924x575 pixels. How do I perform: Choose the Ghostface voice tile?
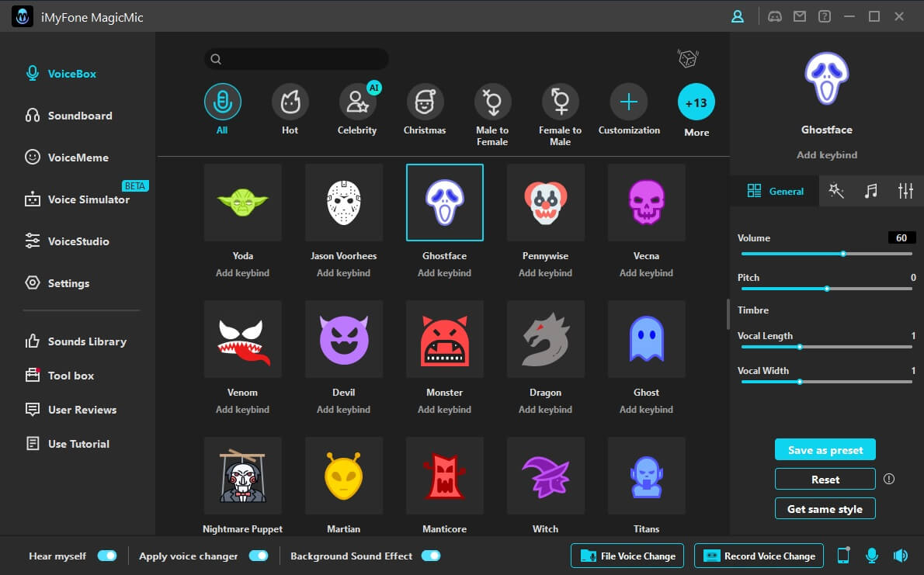[x=444, y=203]
